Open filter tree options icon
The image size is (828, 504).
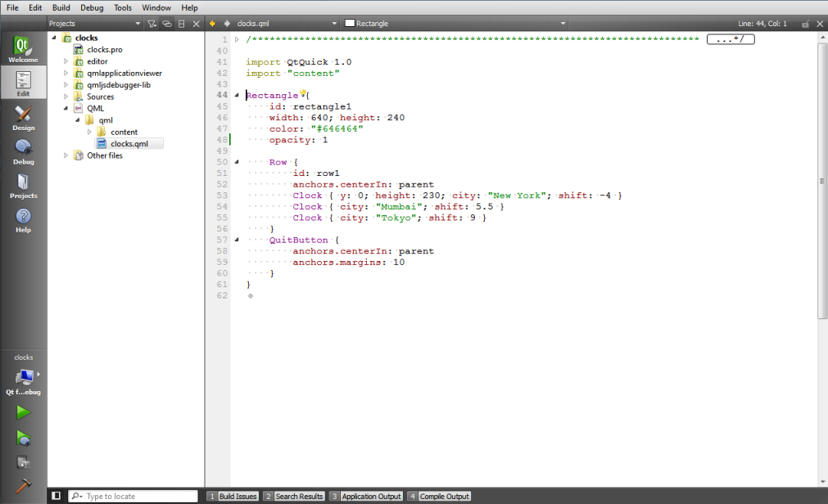pyautogui.click(x=152, y=23)
